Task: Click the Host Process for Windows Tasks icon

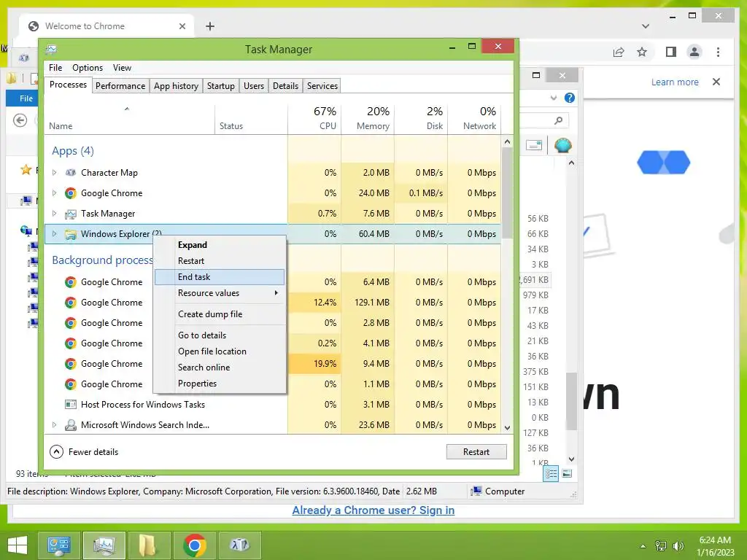Action: tap(71, 404)
